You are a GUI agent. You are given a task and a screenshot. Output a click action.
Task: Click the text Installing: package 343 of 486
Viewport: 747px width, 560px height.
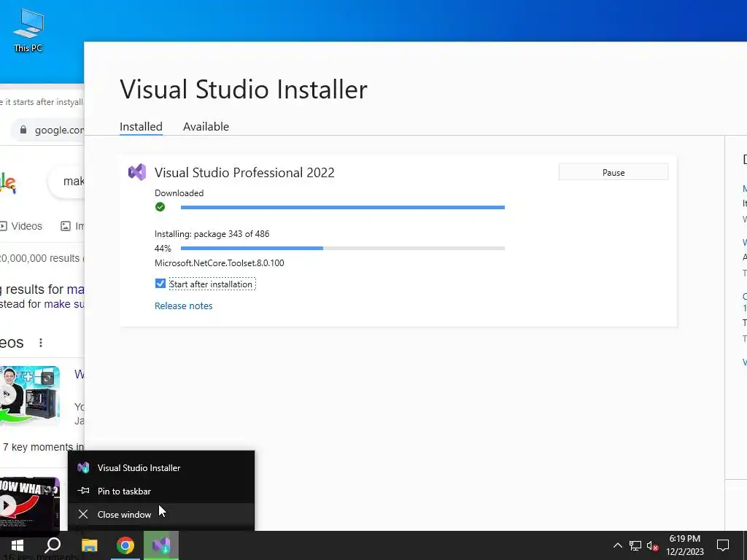pos(212,234)
